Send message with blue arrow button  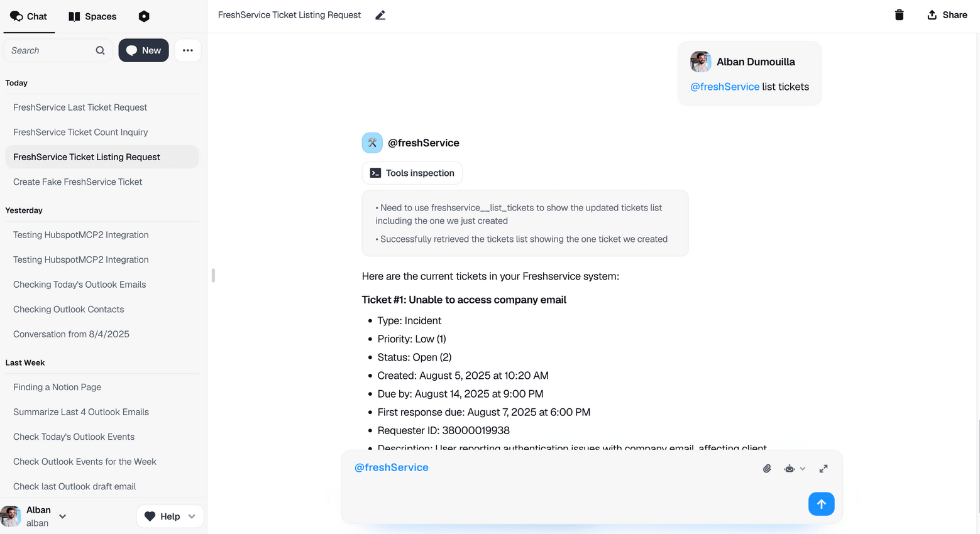(x=821, y=504)
